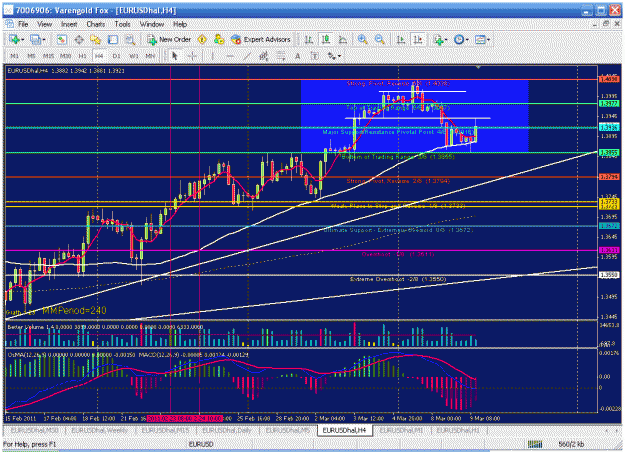
Task: Open the Window menu
Action: point(152,24)
